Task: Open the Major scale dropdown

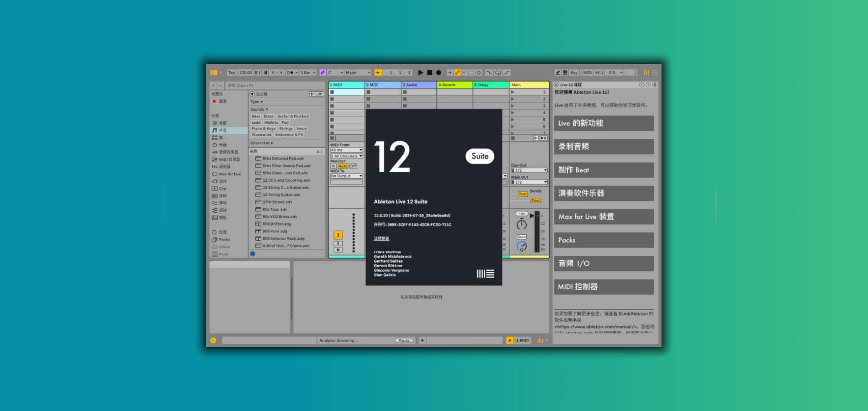Action: tap(358, 73)
